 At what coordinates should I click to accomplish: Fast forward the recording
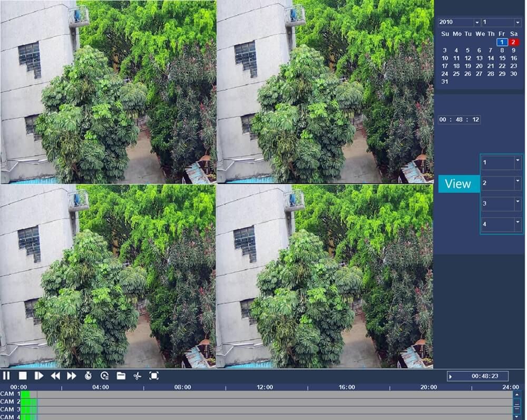pos(72,376)
